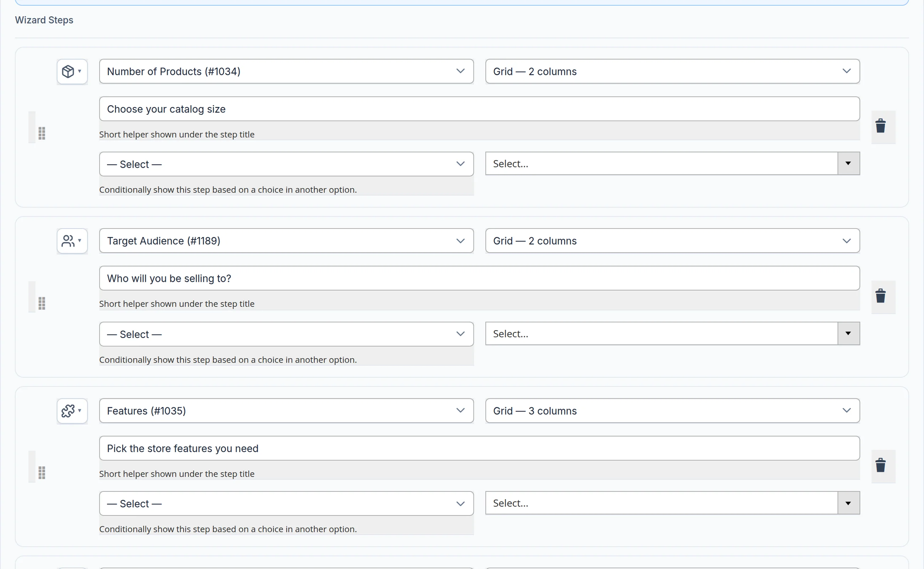
Task: Open condition value Select... combo in Number of Products step
Action: click(672, 164)
